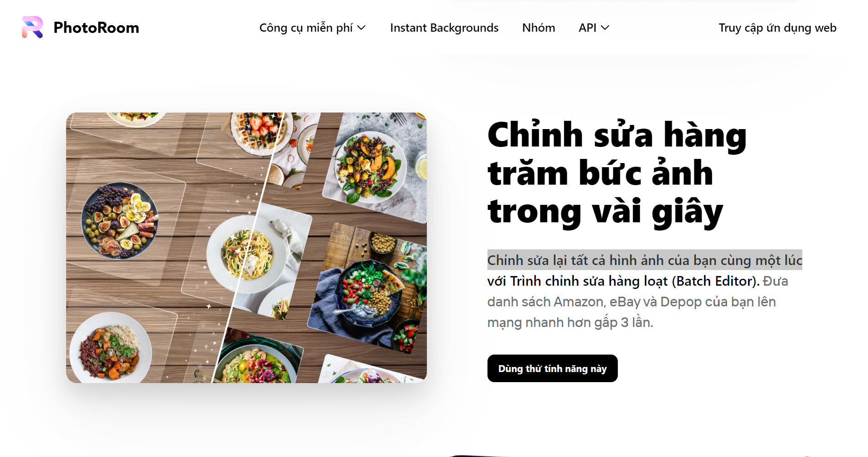Click the highlighted Chỉnh sửa lại tất cả sentence
This screenshot has width=868, height=457.
[645, 260]
